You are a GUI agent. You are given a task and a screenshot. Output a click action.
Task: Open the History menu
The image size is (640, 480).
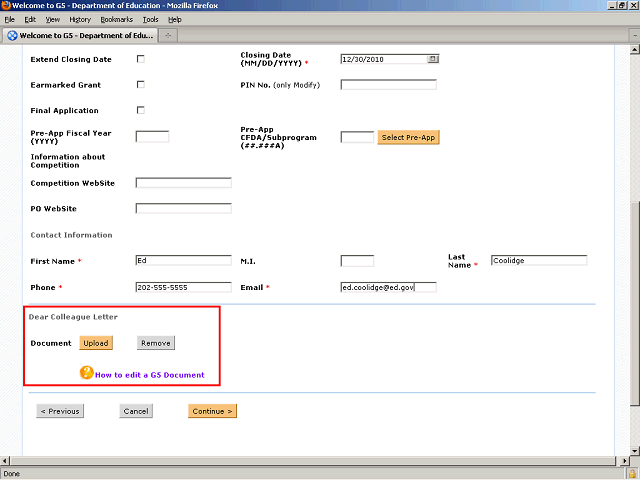[80, 20]
